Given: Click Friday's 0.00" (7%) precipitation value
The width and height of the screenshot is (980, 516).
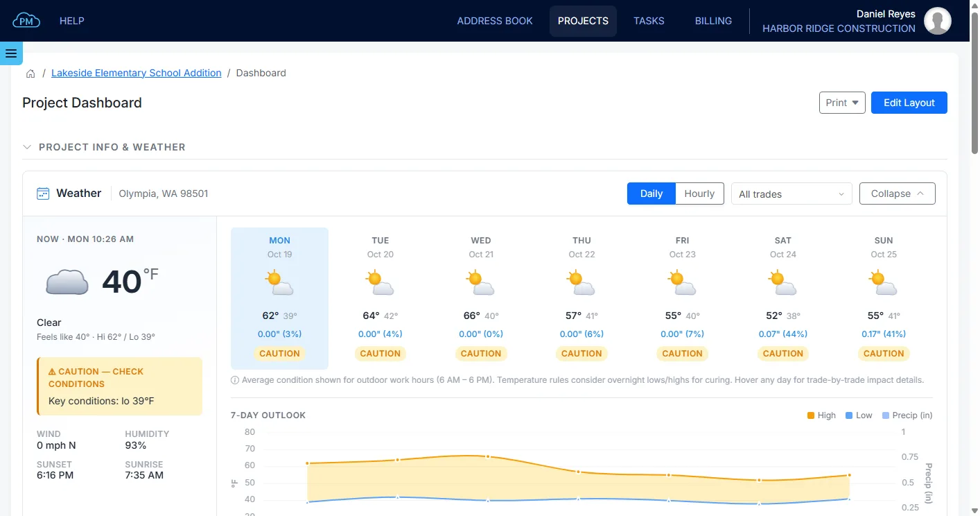Looking at the screenshot, I should (682, 334).
